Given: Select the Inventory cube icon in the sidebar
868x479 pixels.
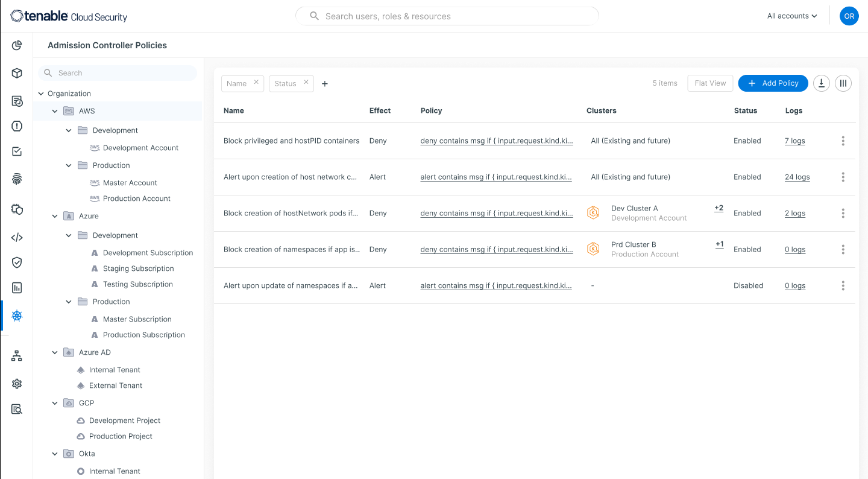Looking at the screenshot, I should point(17,73).
